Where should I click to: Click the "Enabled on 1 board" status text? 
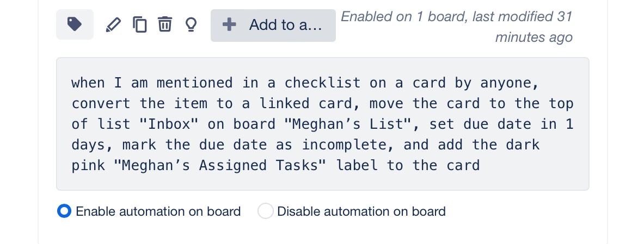click(x=404, y=16)
